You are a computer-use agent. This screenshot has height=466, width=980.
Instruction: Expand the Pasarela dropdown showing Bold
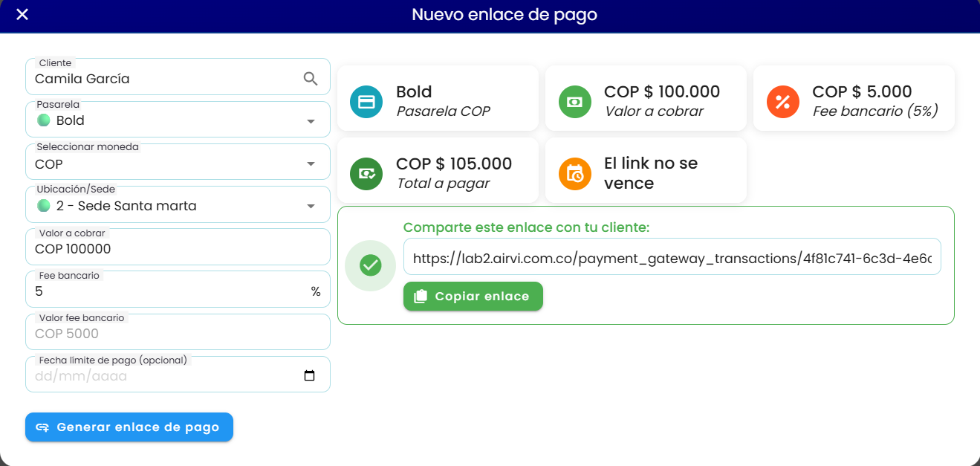[178, 120]
